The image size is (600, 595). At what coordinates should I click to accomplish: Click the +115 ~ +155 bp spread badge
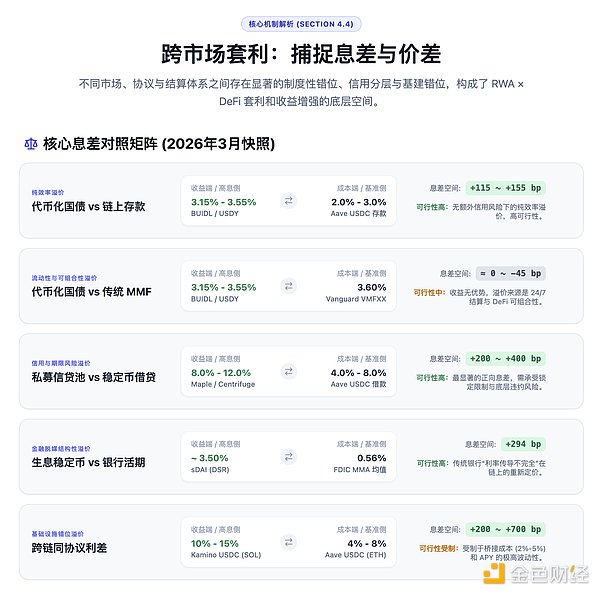pos(505,187)
